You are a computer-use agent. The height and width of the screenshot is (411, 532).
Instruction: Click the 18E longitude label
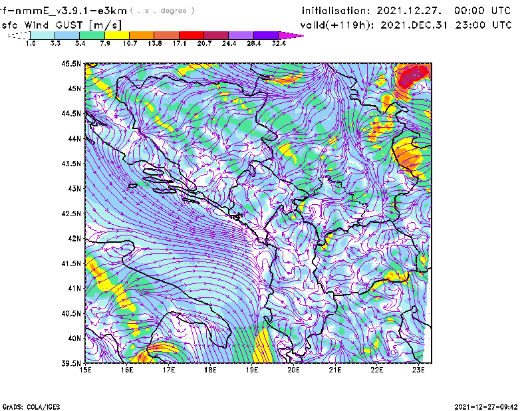210,370
